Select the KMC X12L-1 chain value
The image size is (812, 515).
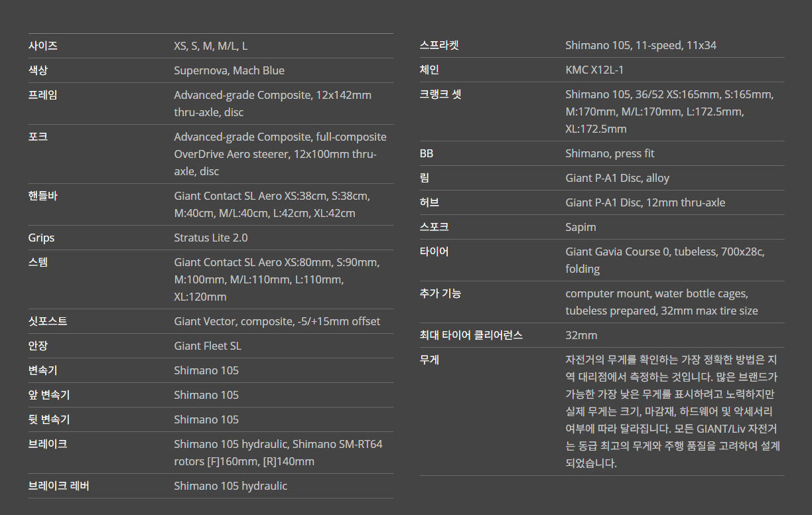pyautogui.click(x=594, y=70)
